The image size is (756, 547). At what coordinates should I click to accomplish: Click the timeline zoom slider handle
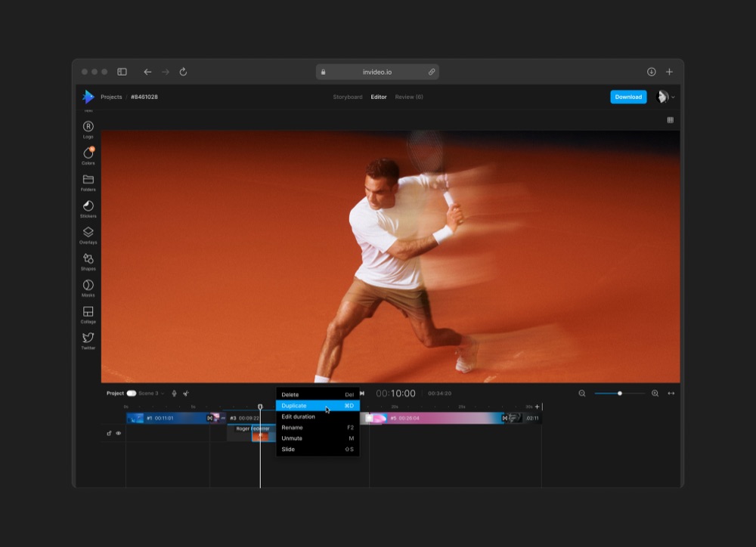620,394
